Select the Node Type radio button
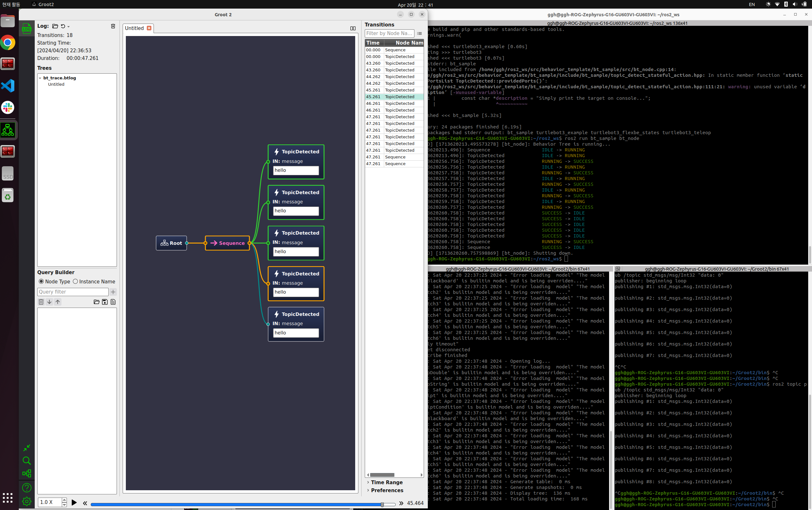 pos(41,281)
